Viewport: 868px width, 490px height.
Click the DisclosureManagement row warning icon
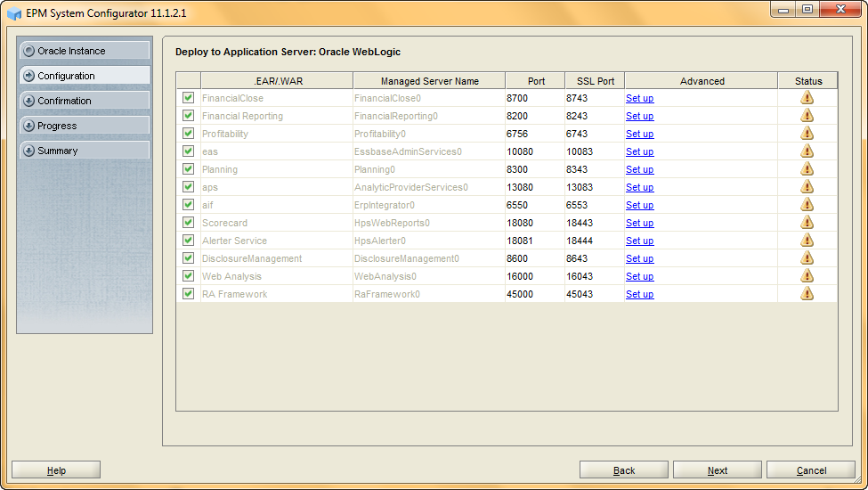[x=807, y=258]
